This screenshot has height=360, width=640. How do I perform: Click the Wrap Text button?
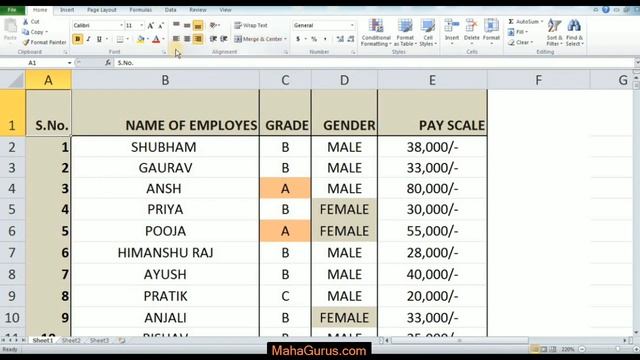[x=251, y=25]
